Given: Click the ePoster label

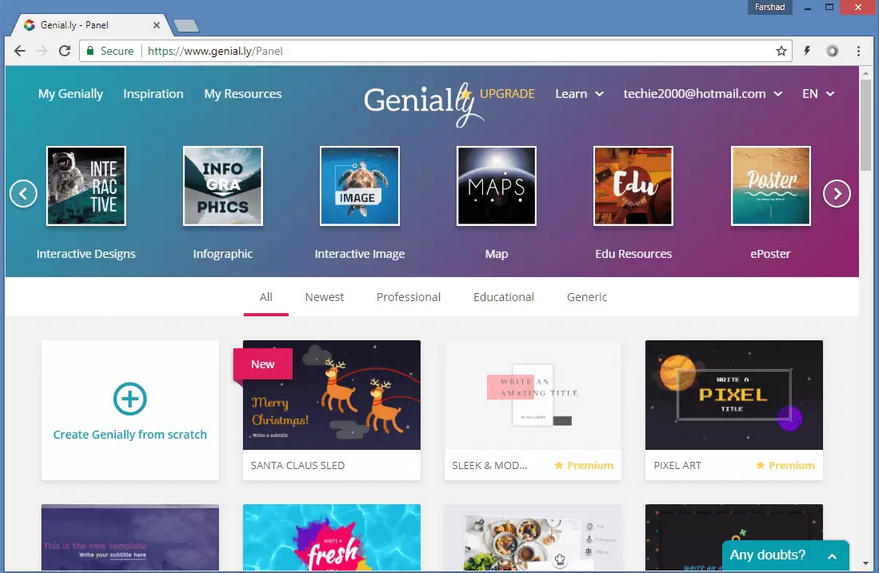Looking at the screenshot, I should tap(770, 254).
